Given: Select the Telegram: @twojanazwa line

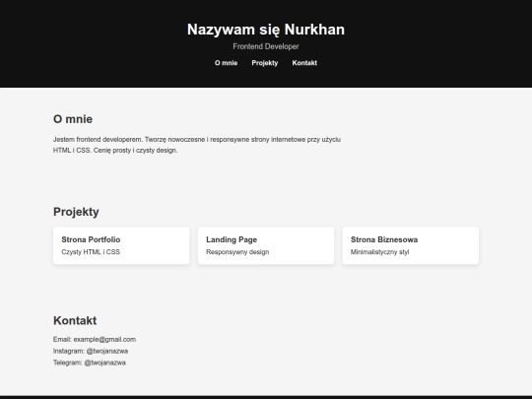Looking at the screenshot, I should 90,363.
